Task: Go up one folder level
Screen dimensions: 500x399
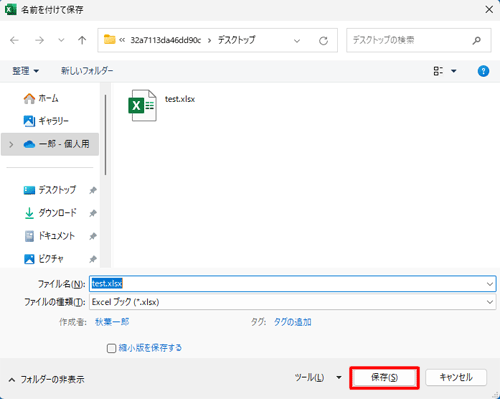Action: click(82, 40)
